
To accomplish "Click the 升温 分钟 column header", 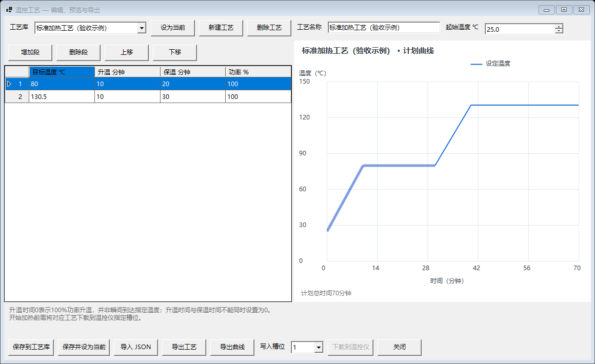I will pyautogui.click(x=128, y=72).
